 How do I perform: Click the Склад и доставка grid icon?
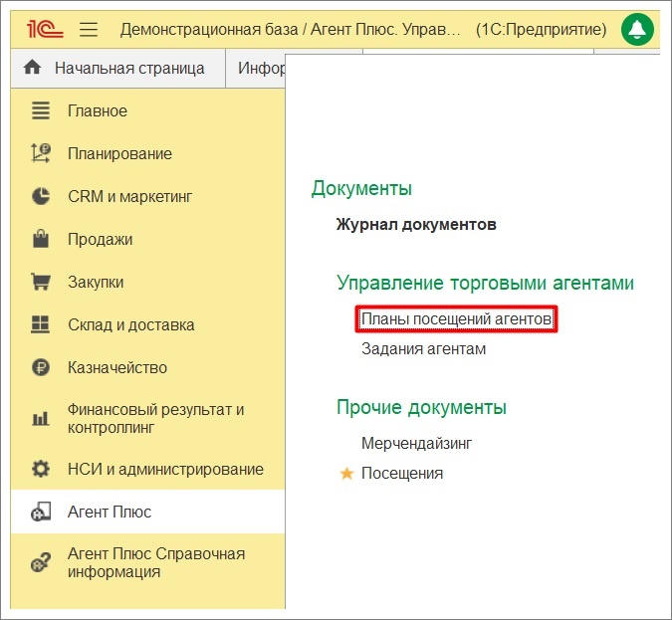click(x=41, y=324)
